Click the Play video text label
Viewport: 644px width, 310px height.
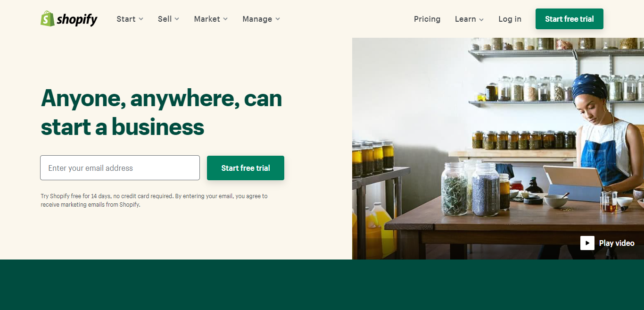pyautogui.click(x=617, y=243)
